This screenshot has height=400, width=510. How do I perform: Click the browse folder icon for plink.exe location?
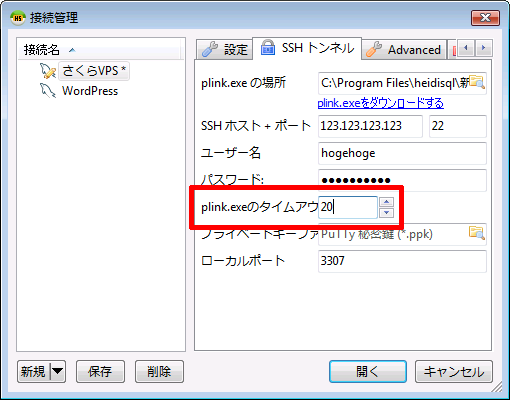[477, 82]
